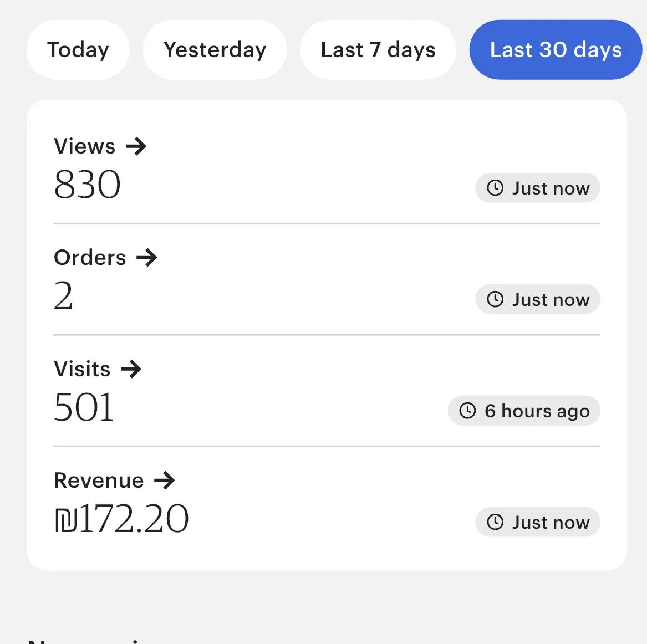Click the 830 views count
Image resolution: width=647 pixels, height=644 pixels.
tap(88, 185)
